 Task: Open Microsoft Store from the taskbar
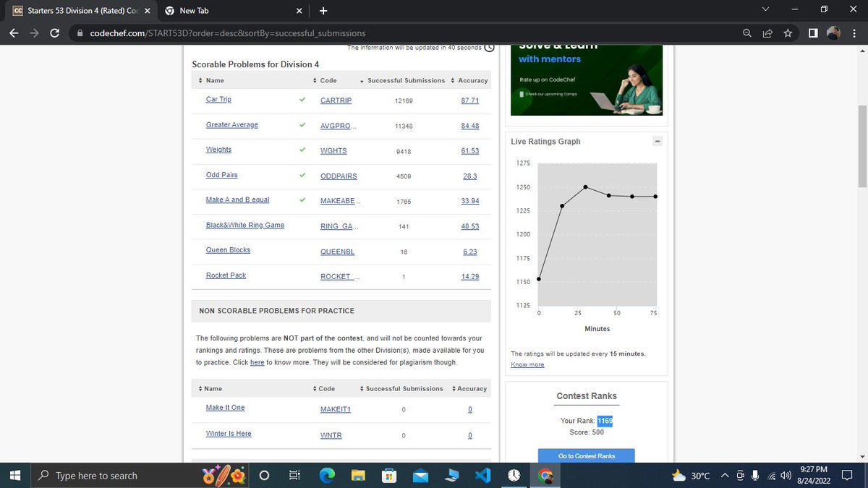click(389, 475)
